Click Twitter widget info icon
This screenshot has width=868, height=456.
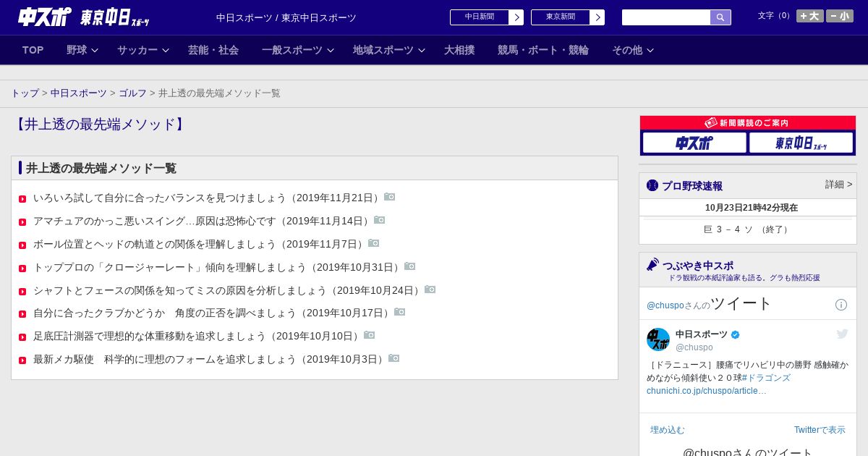[x=841, y=305]
